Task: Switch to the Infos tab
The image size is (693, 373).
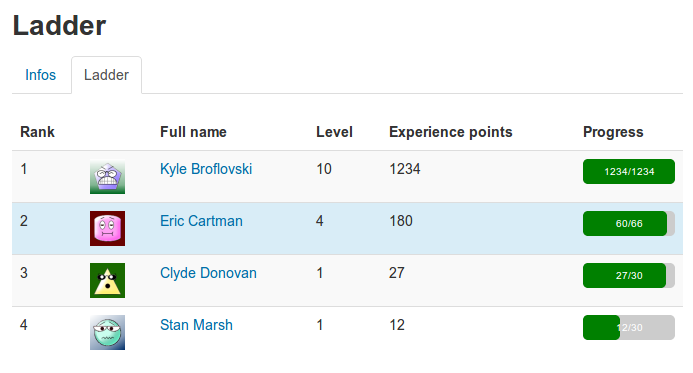Action: coord(41,75)
